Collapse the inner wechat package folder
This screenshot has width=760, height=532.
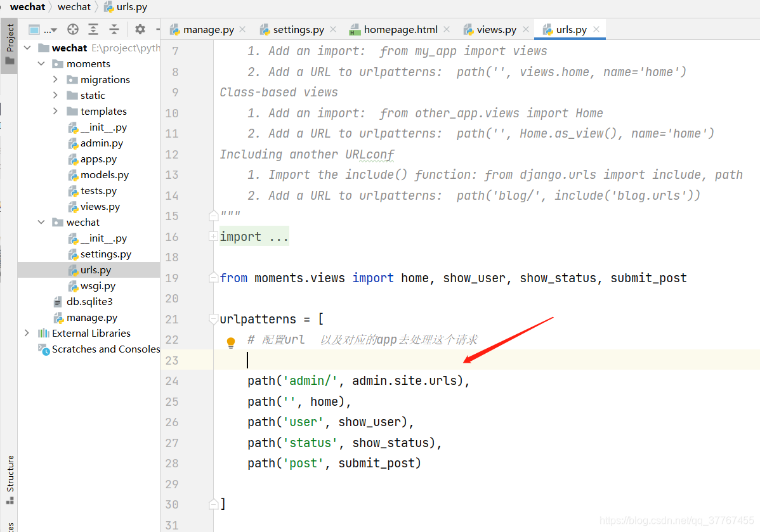pyautogui.click(x=41, y=222)
